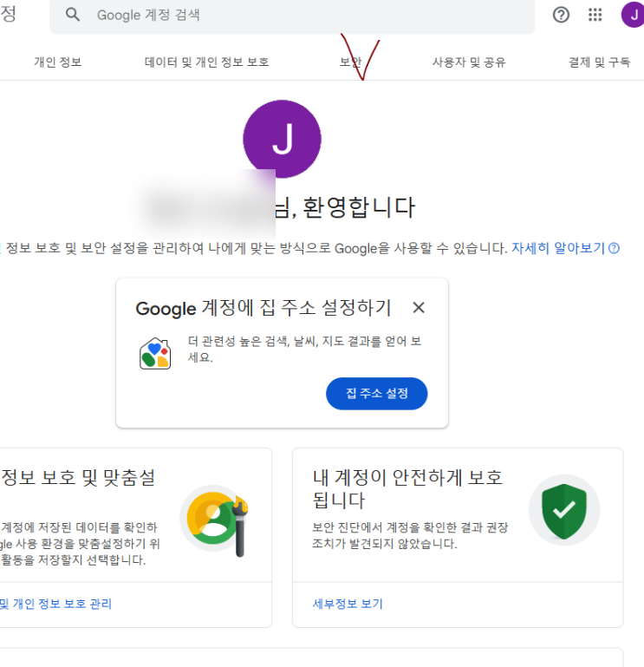The width and height of the screenshot is (644, 667).
Task: Click the 환영합니다 welcome heading
Action: coord(358,207)
